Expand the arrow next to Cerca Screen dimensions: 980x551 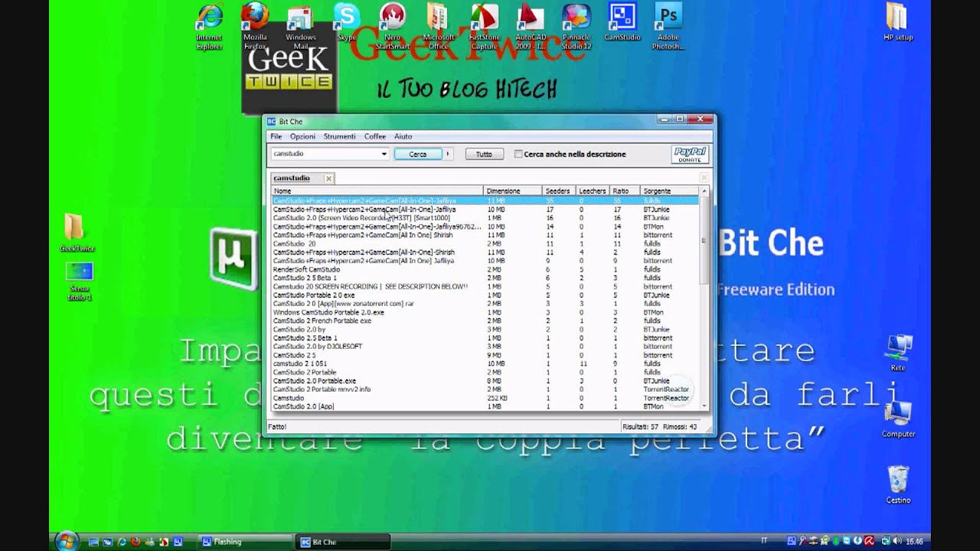(x=448, y=154)
